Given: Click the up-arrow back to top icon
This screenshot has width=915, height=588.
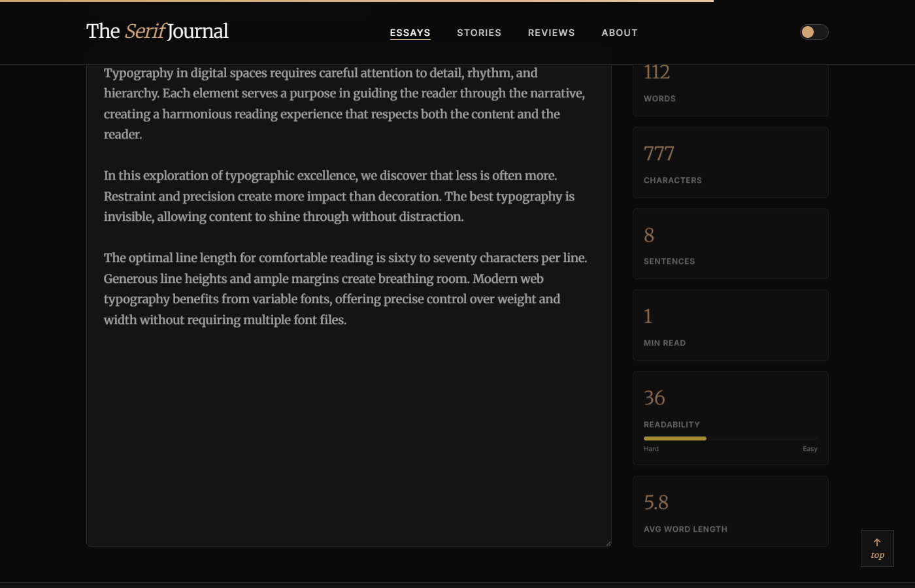Looking at the screenshot, I should click(x=877, y=542).
